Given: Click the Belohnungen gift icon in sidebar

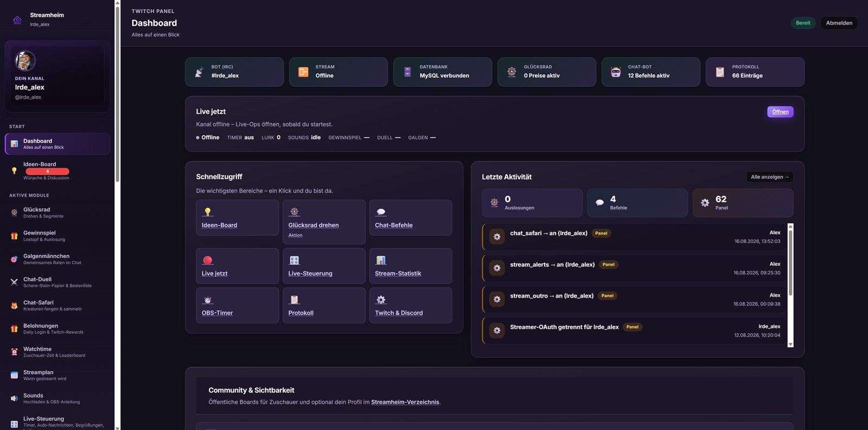Looking at the screenshot, I should click(x=14, y=328).
